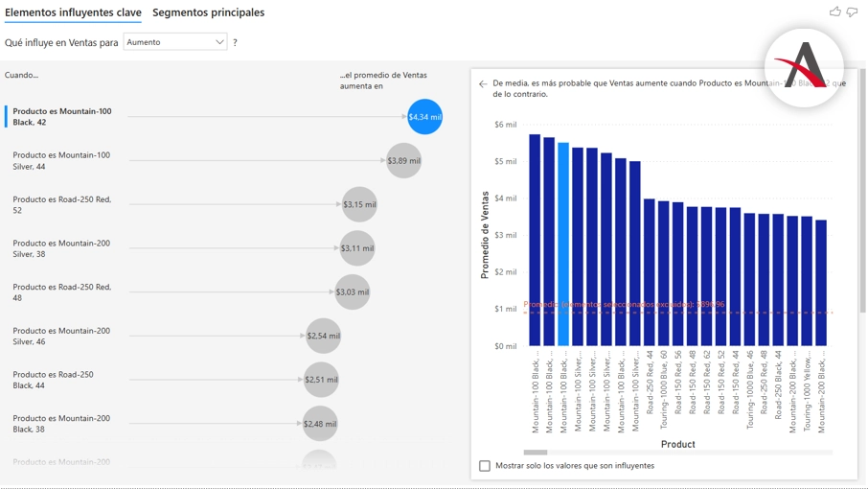Select the $2,54 mil gray bubble
Viewport: 868px width, 489px height.
(x=323, y=336)
